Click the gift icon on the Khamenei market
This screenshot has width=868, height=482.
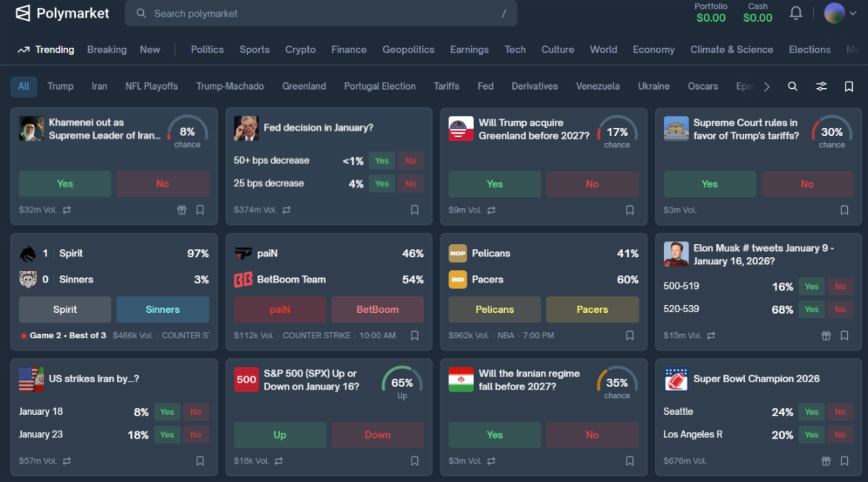(182, 210)
